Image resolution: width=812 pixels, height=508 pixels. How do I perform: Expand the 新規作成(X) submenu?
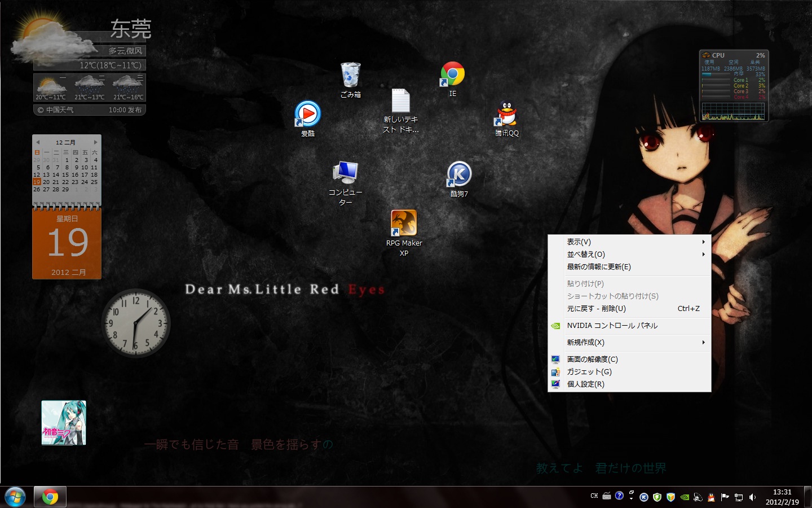tap(629, 343)
